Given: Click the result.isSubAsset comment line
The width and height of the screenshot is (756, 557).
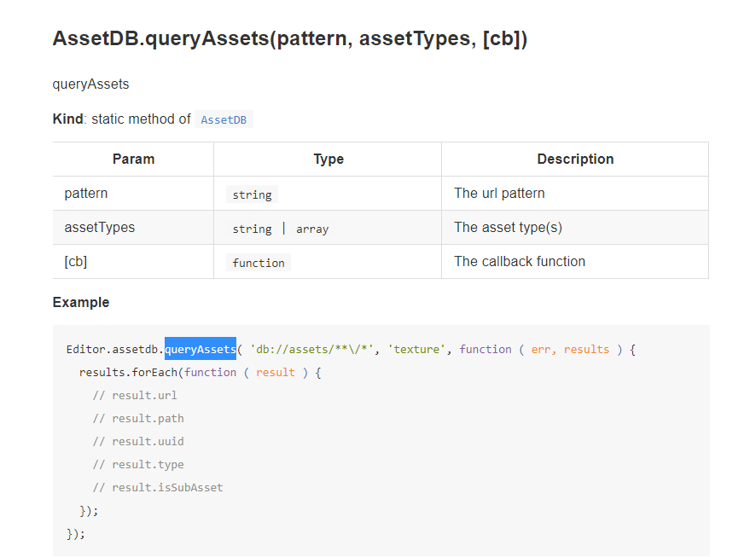Looking at the screenshot, I should (x=158, y=487).
